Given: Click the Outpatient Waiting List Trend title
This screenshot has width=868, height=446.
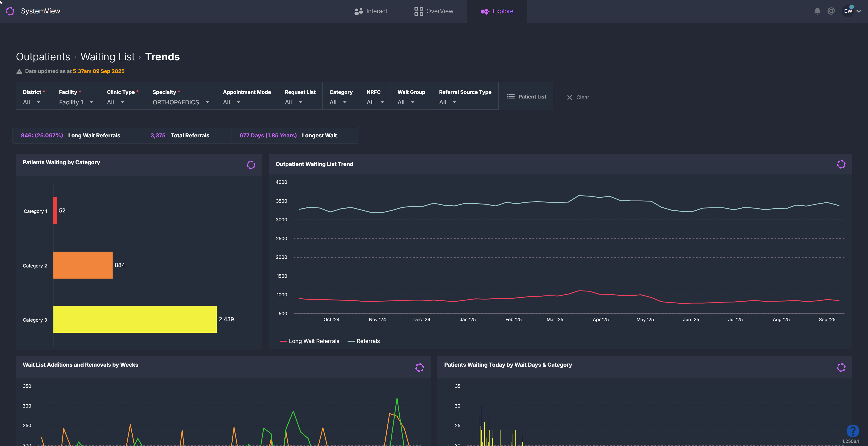Looking at the screenshot, I should click(314, 164).
